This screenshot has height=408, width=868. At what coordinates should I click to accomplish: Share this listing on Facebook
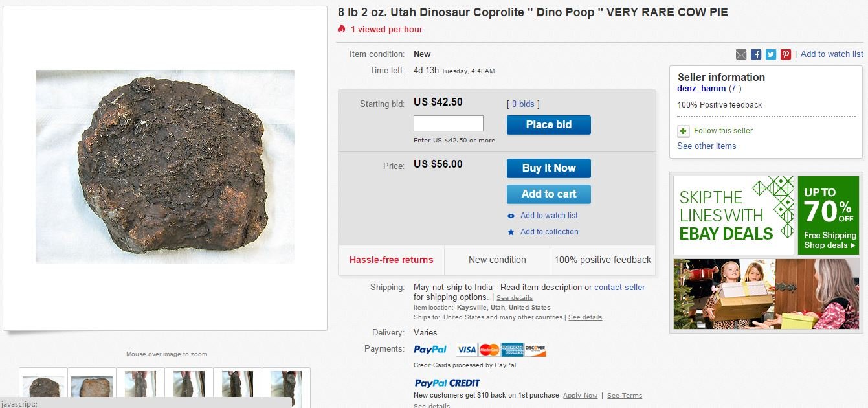tap(756, 54)
